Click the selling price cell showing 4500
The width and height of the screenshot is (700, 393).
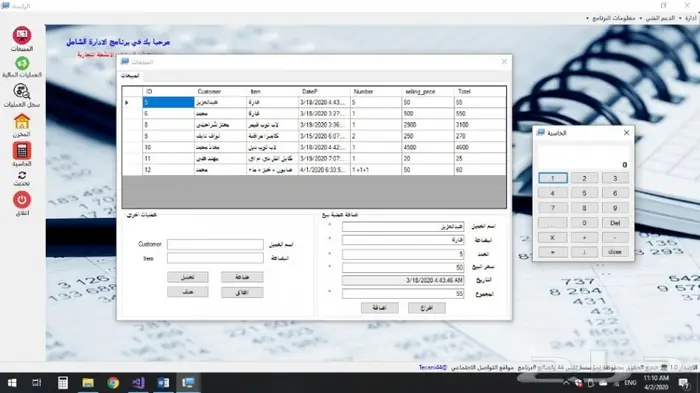click(x=427, y=147)
